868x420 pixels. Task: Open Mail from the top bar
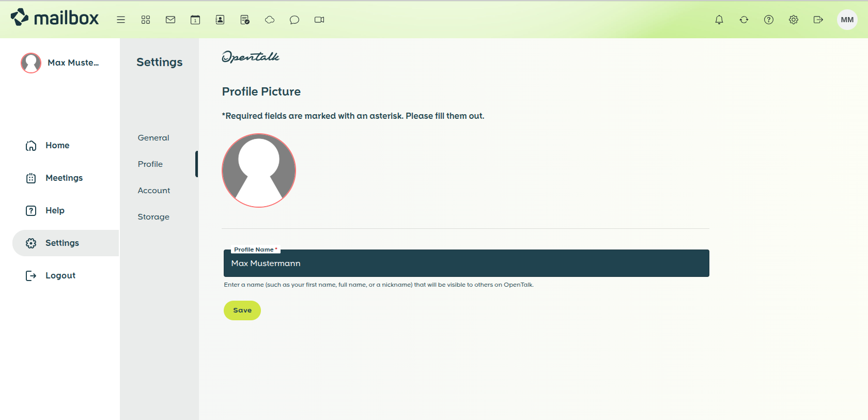click(x=171, y=20)
